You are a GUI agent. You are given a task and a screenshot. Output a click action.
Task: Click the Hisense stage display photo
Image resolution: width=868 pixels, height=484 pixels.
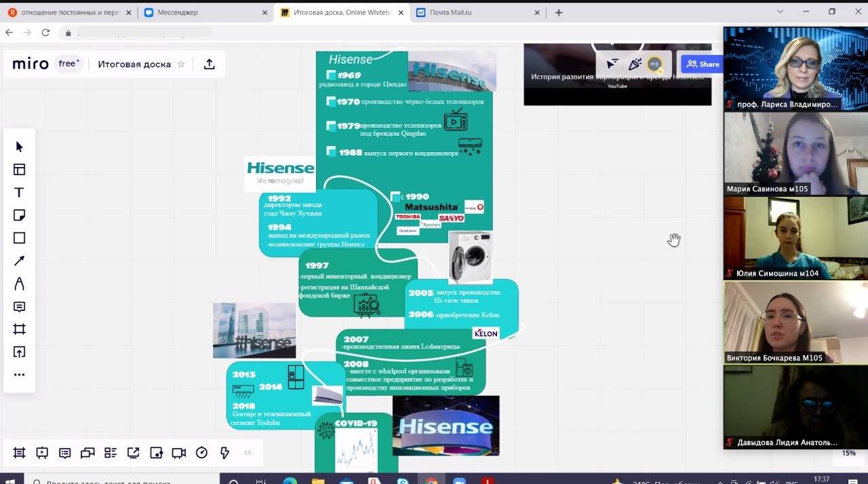click(x=446, y=426)
